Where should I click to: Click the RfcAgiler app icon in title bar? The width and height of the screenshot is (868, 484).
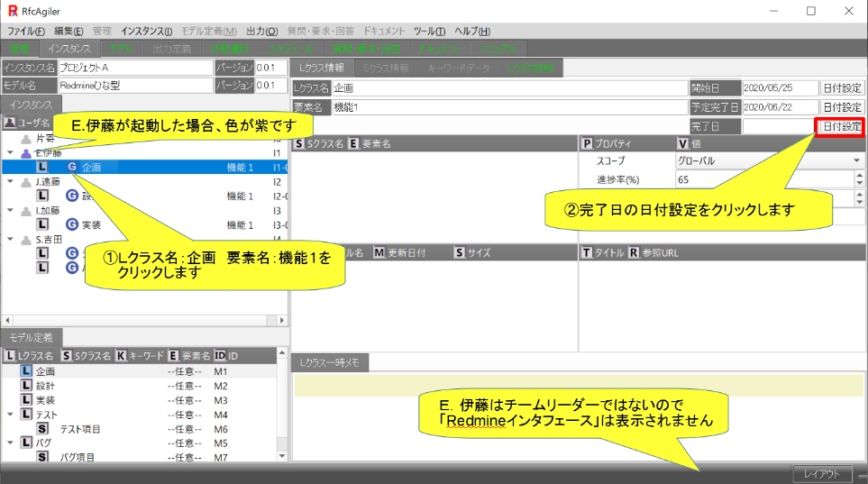(13, 11)
